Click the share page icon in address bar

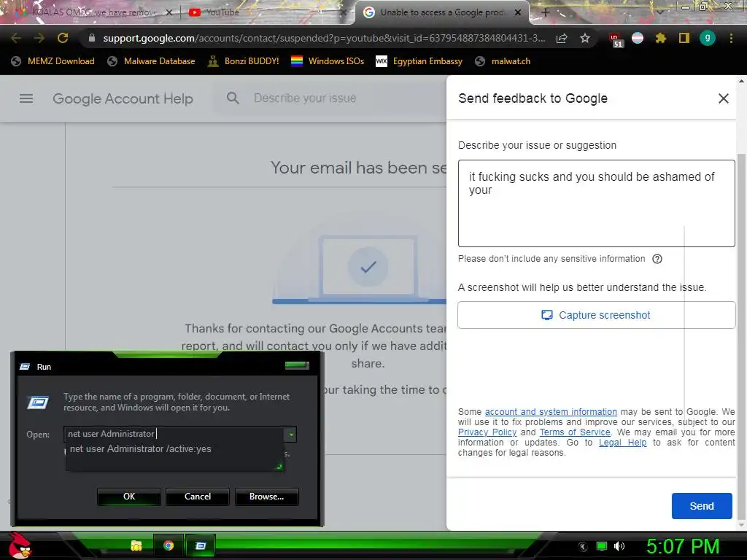coord(562,38)
